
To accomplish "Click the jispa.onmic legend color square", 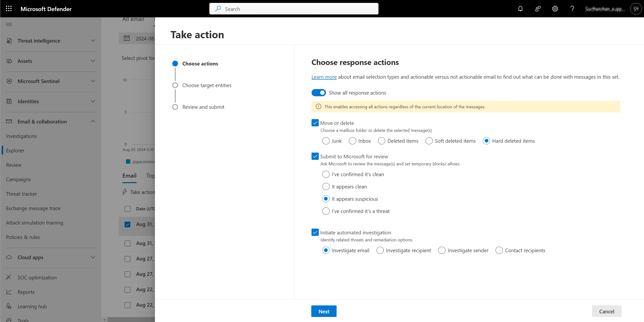I will click(128, 162).
